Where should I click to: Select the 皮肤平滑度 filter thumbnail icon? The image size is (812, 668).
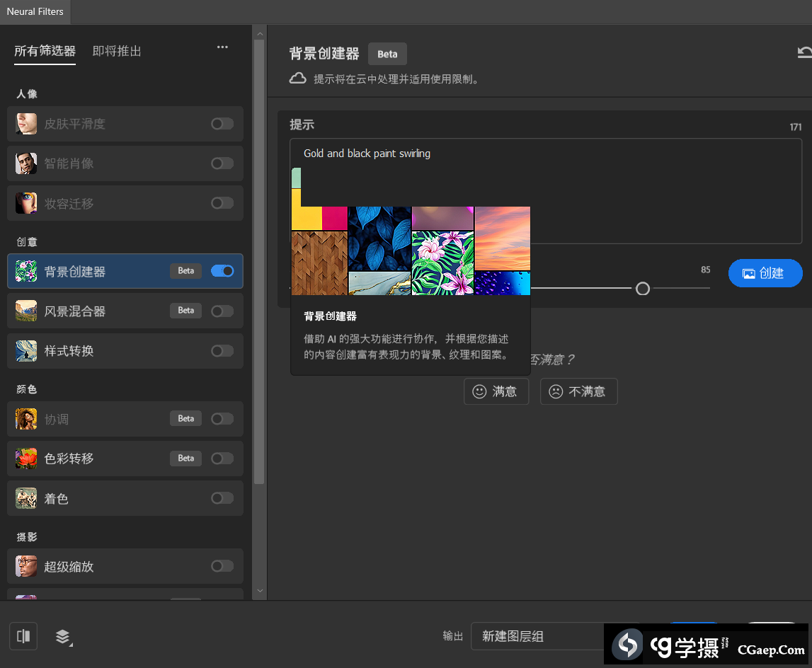pyautogui.click(x=26, y=124)
